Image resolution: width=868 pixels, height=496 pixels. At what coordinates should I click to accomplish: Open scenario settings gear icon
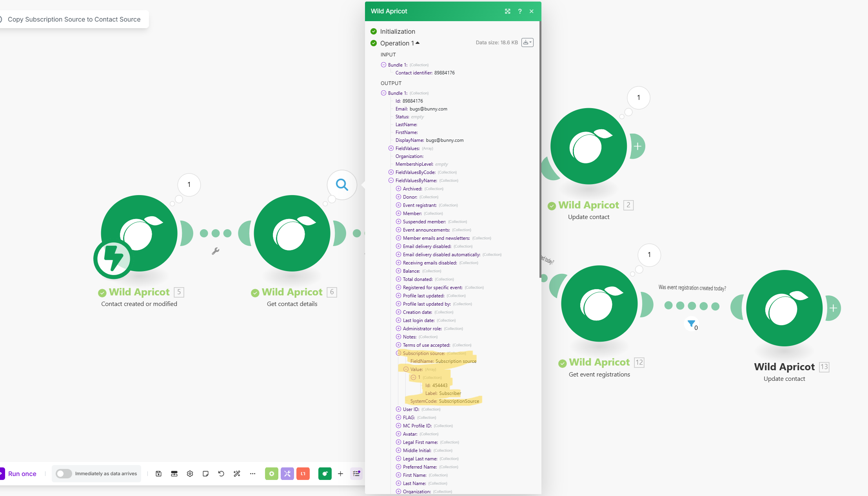190,474
